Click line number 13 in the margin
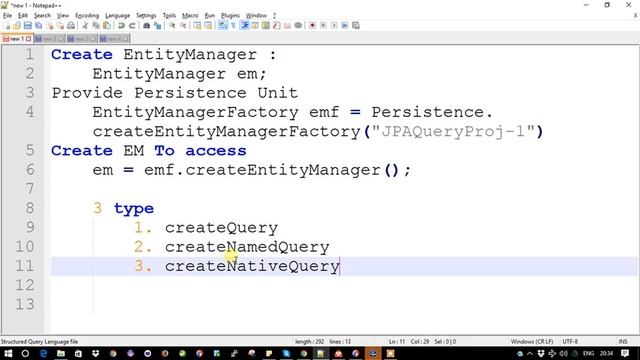Screen dimensions: 640x360 point(24,304)
